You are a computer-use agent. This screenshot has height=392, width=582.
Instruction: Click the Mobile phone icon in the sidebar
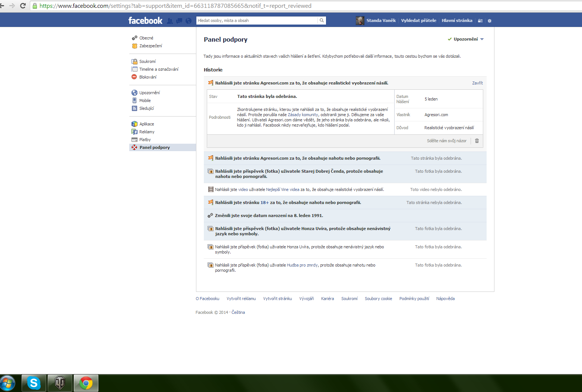click(135, 101)
